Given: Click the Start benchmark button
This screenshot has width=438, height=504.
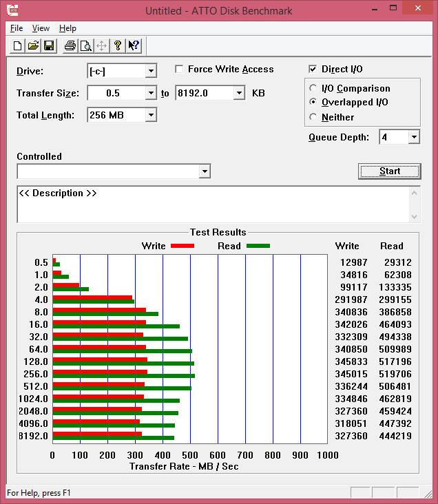Looking at the screenshot, I should [389, 171].
